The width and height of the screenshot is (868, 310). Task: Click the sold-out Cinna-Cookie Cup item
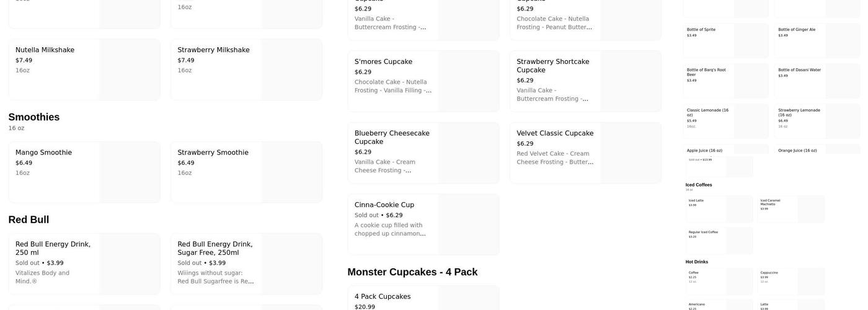click(x=423, y=224)
